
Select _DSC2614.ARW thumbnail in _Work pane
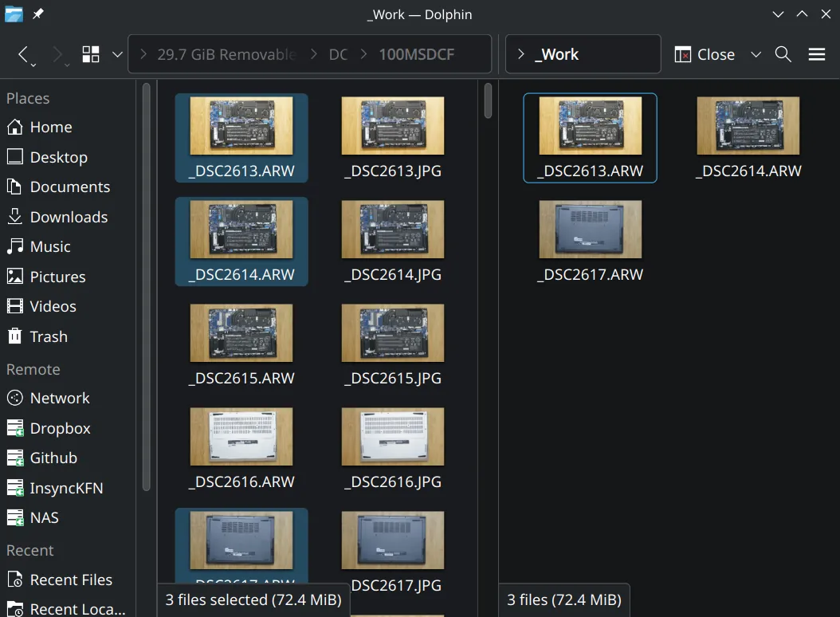pyautogui.click(x=748, y=125)
